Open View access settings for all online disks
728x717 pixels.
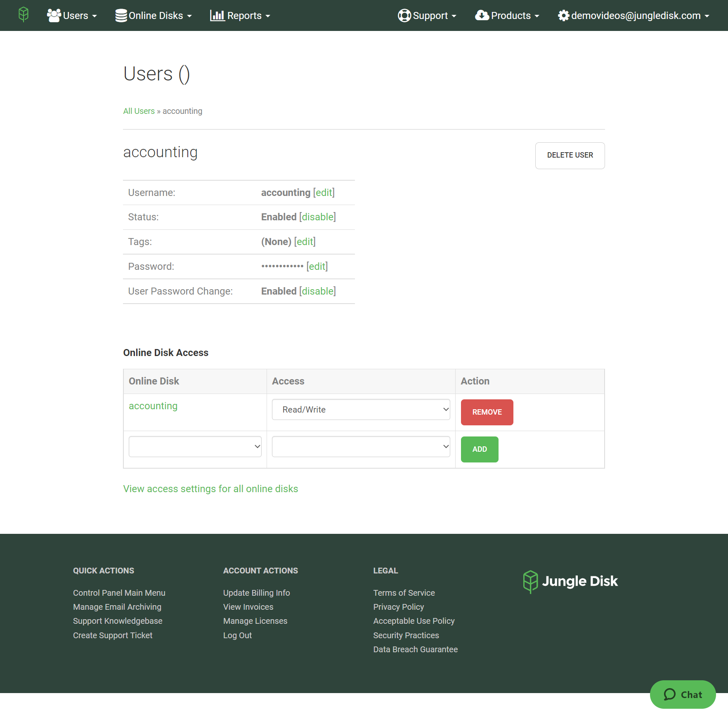pyautogui.click(x=210, y=488)
